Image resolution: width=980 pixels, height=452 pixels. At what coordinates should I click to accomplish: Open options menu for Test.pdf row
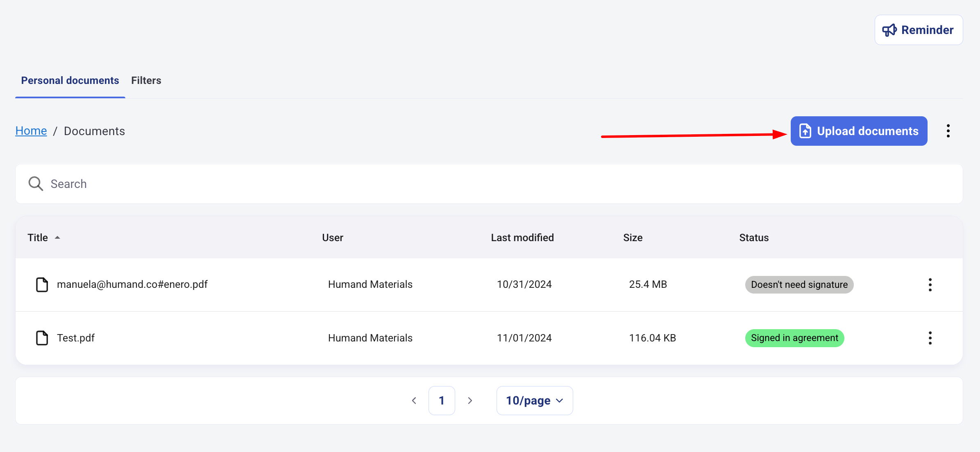[x=930, y=338]
